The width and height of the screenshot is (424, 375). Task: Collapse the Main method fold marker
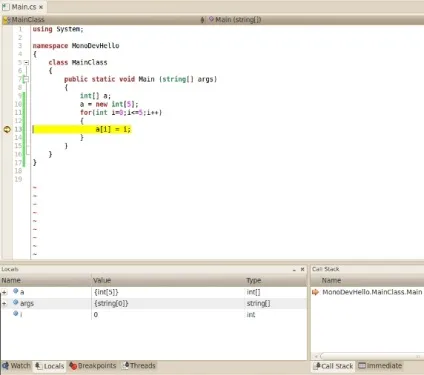[x=26, y=79]
